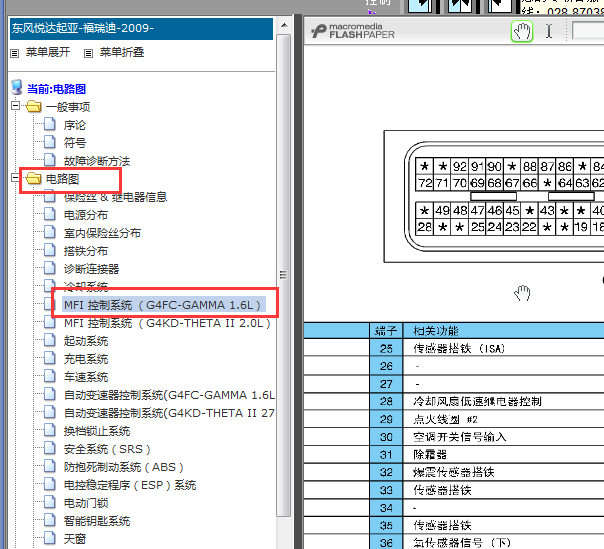604x549 pixels.
Task: Click the 电路图 folder icon
Action: pyautogui.click(x=34, y=178)
